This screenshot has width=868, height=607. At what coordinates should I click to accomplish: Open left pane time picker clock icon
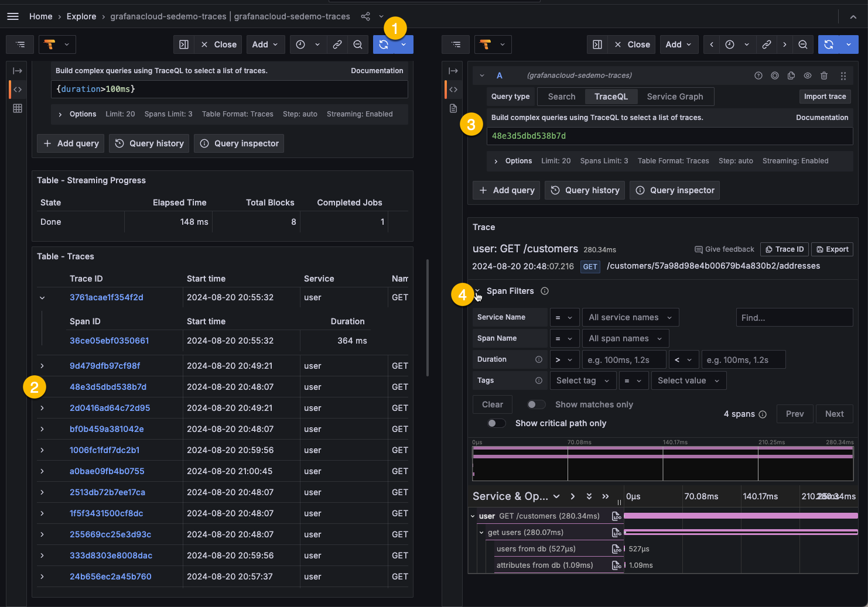coord(300,44)
